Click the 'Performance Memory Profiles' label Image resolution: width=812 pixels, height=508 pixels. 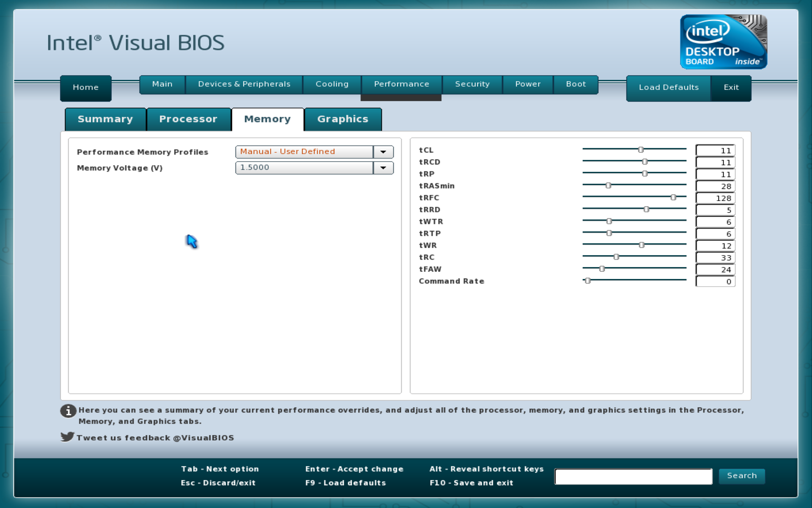[143, 152]
